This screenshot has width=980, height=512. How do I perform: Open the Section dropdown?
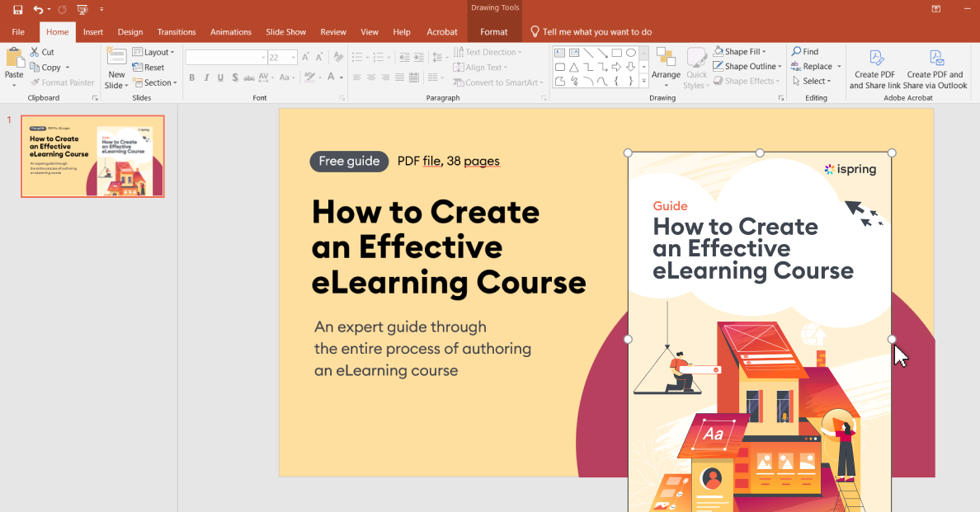point(155,82)
